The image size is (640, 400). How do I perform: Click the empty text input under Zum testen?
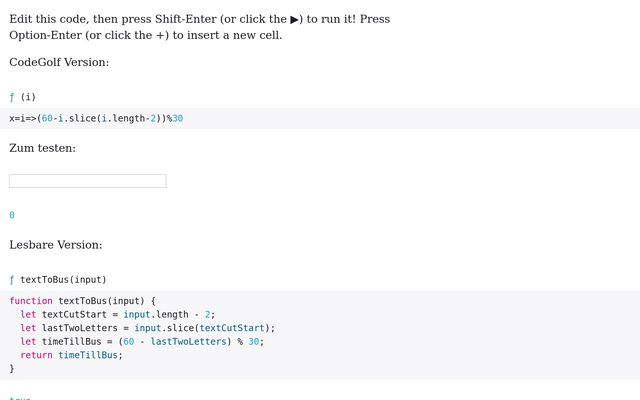point(88,181)
